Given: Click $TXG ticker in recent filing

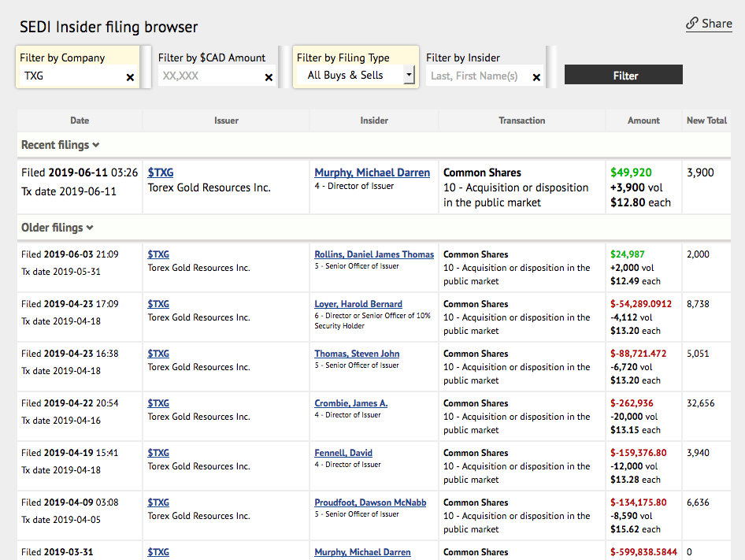Looking at the screenshot, I should click(161, 172).
